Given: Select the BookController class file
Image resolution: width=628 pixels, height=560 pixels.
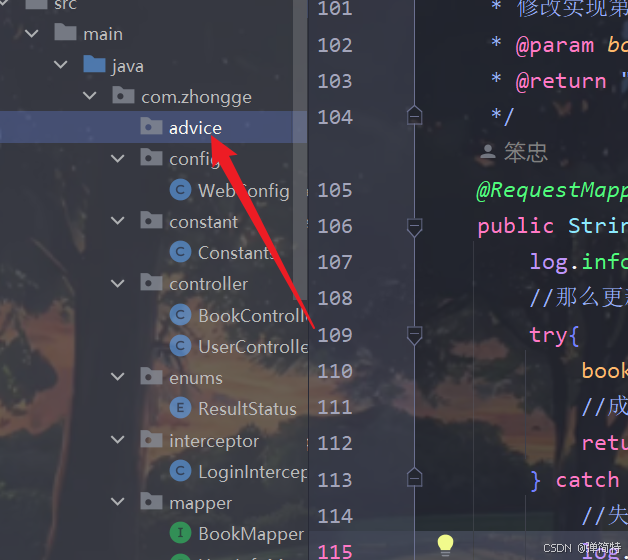Looking at the screenshot, I should click(x=239, y=315).
